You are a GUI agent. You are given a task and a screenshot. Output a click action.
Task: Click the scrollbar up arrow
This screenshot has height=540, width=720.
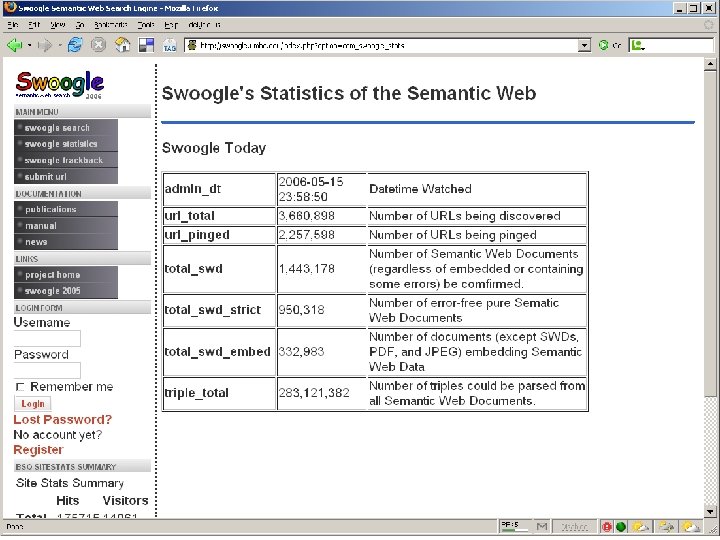[x=710, y=64]
